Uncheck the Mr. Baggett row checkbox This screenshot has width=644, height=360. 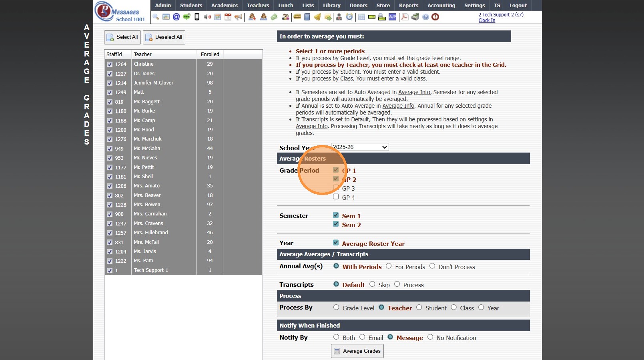pos(110,102)
